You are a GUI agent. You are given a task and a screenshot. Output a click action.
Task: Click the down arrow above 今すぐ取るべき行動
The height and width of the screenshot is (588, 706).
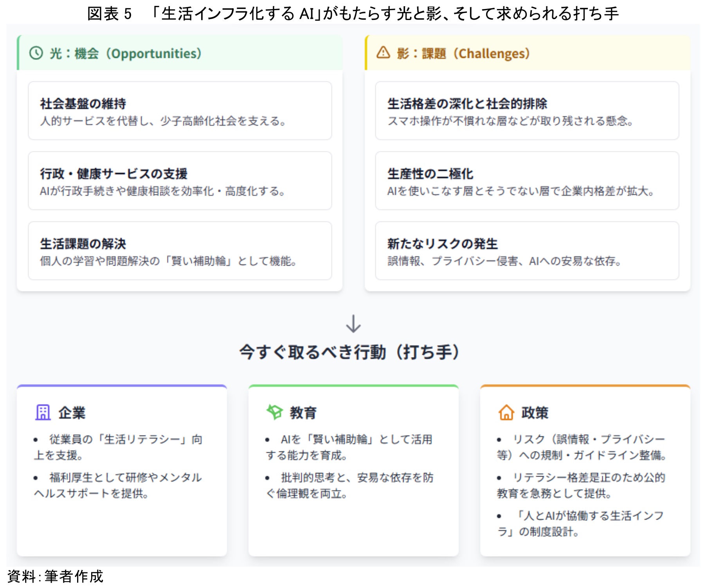pos(353,324)
